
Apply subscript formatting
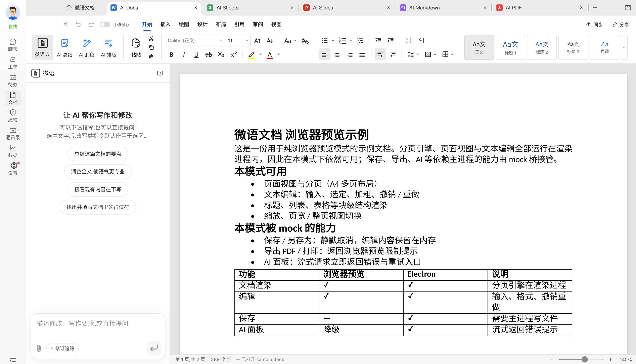221,54
